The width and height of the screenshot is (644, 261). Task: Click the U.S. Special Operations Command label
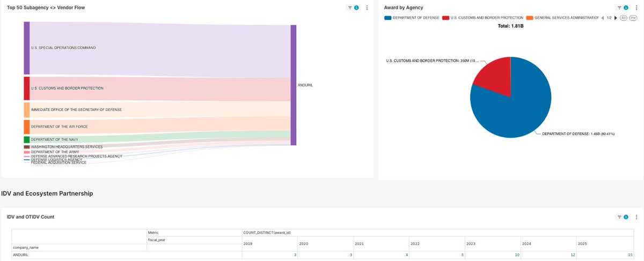[x=63, y=48]
